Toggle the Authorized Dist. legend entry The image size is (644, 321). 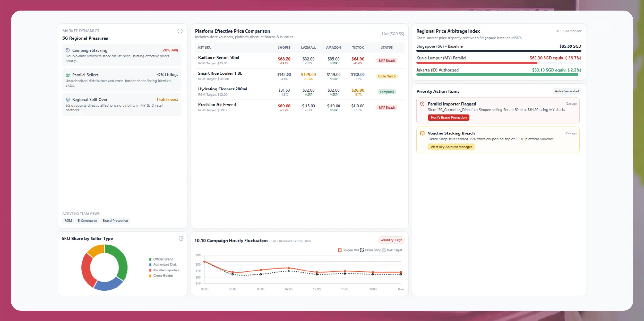pyautogui.click(x=163, y=264)
